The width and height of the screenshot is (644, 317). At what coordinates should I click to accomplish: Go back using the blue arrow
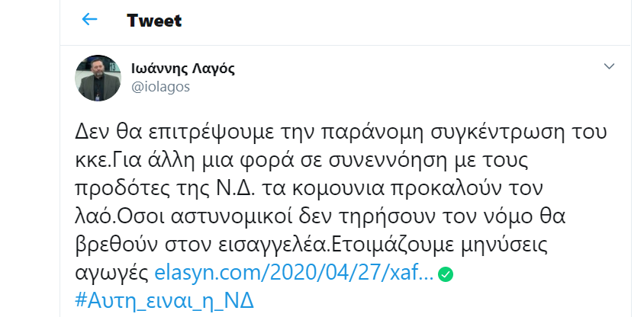point(89,19)
